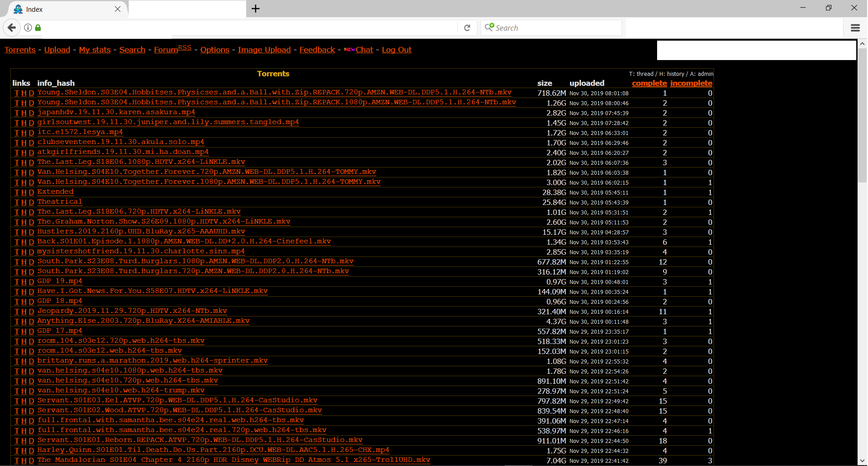The image size is (868, 466).
Task: Go to My stats page
Action: 95,50
